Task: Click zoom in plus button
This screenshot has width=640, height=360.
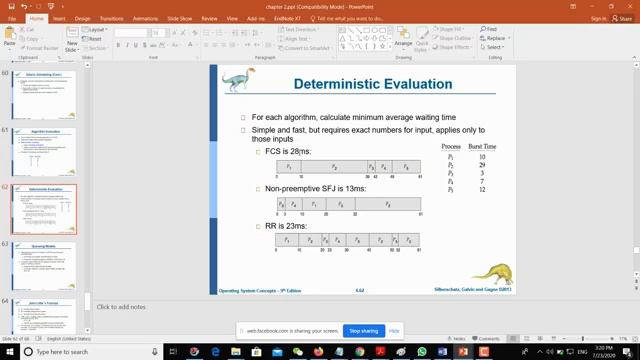Action: [612, 339]
